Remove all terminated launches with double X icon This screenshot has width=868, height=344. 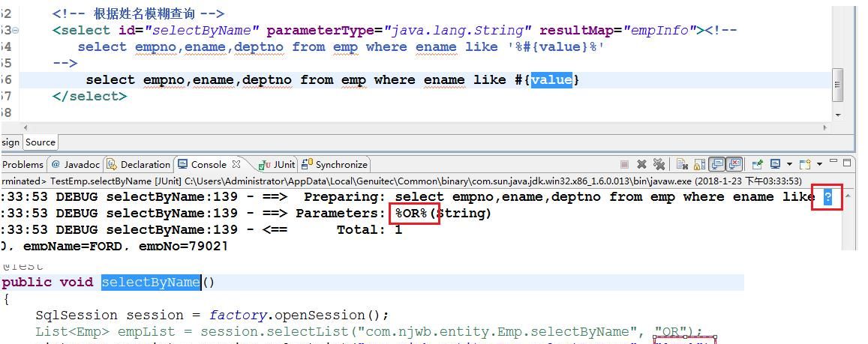coord(659,164)
